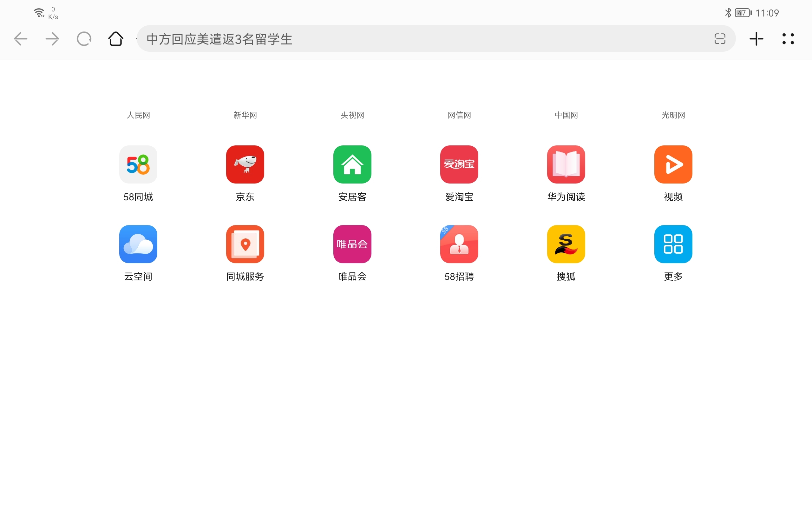812x508 pixels.
Task: Open the 搜狐 yellow fox icon
Action: (x=566, y=244)
